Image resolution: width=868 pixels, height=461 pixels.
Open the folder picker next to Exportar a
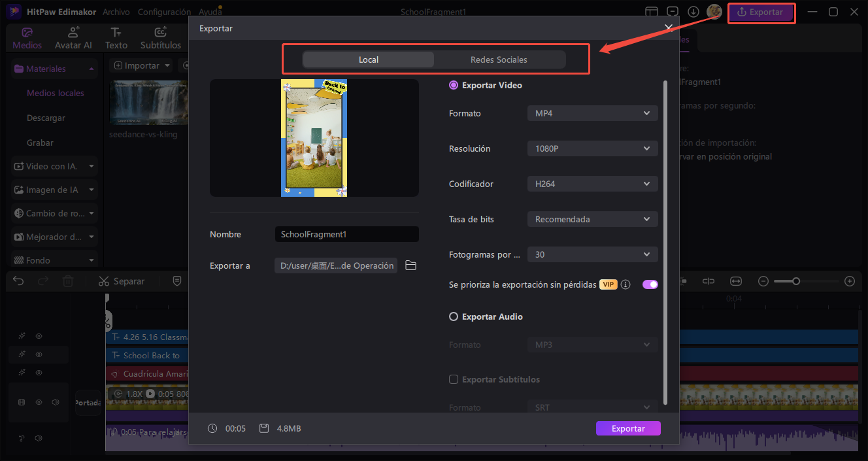[410, 265]
